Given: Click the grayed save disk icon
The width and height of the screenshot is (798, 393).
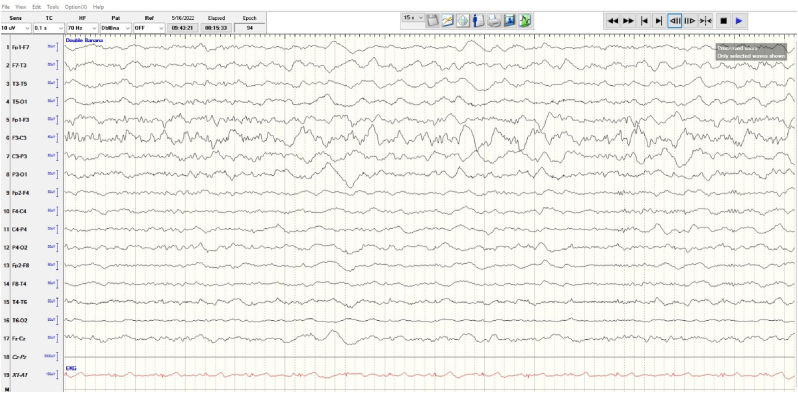Looking at the screenshot, I should tap(432, 21).
